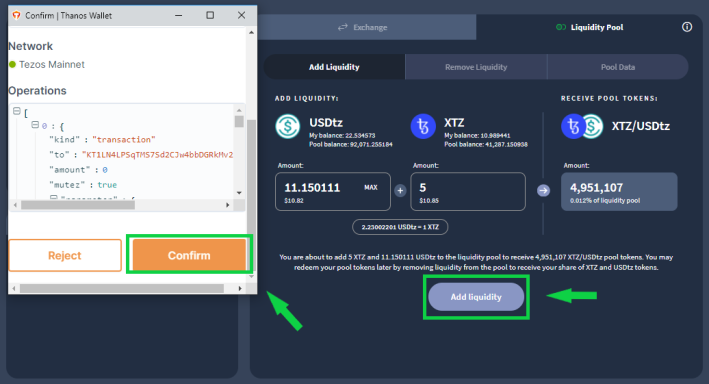Click the USDtz My balance 22.534573 text
The height and width of the screenshot is (384, 709).
coord(342,135)
